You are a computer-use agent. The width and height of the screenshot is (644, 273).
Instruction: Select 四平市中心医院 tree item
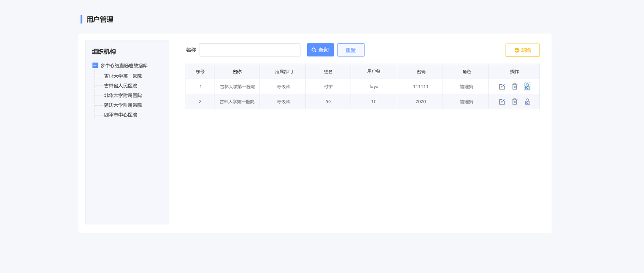120,115
